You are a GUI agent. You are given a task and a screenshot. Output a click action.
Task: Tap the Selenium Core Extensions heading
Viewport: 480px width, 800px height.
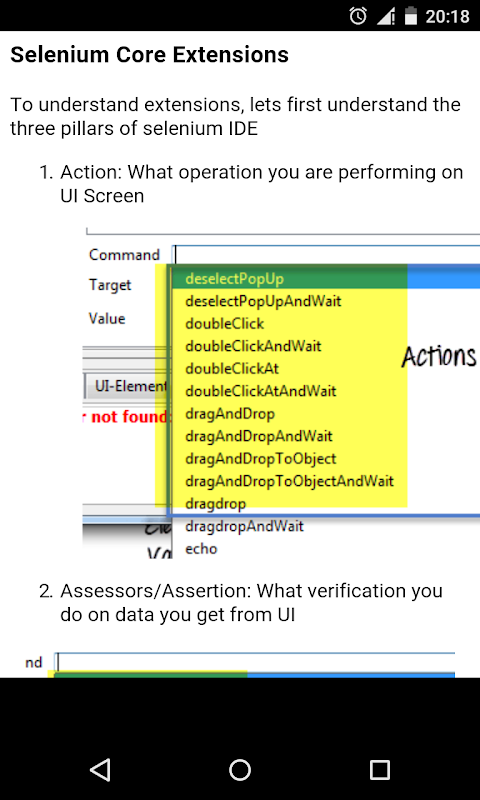pos(149,55)
